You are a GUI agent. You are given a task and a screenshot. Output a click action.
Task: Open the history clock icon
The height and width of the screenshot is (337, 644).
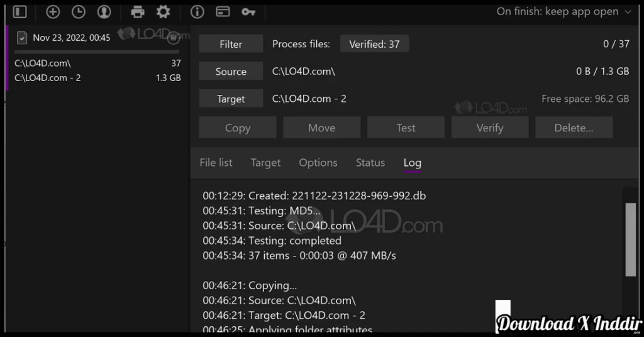(79, 12)
